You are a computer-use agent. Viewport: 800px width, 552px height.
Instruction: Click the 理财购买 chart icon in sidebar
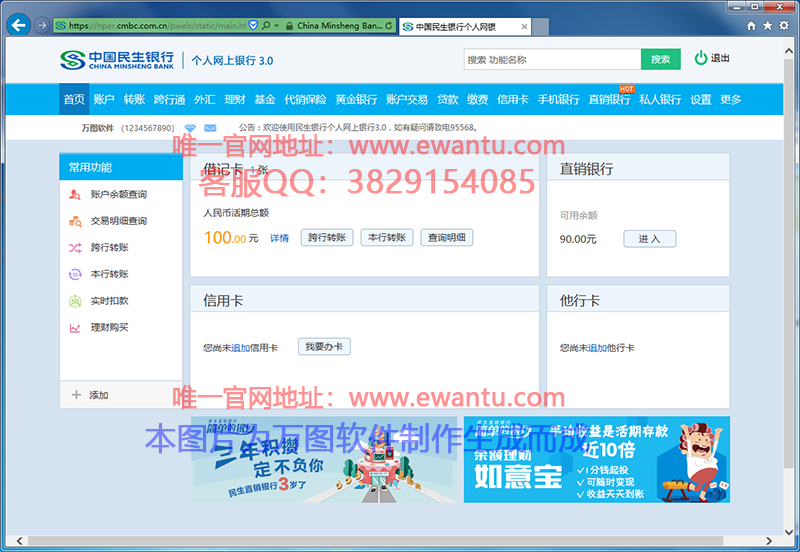pos(75,328)
